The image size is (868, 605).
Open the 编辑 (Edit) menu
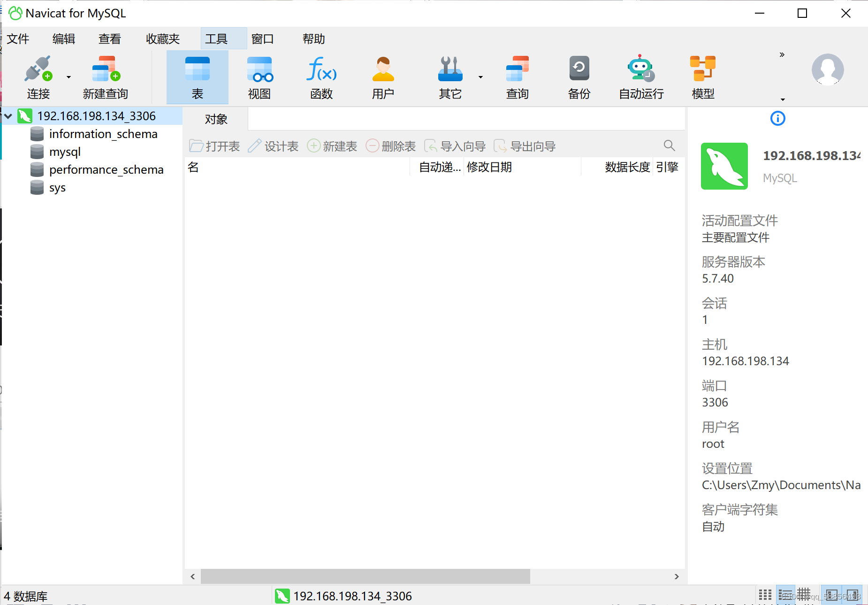pos(64,38)
